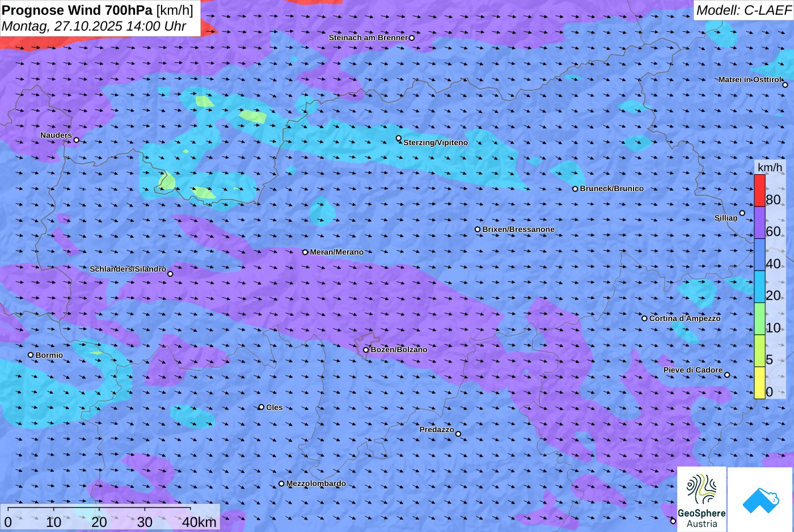
Task: Click the Cortina d'Ampezzo marker dot
Action: [x=644, y=318]
